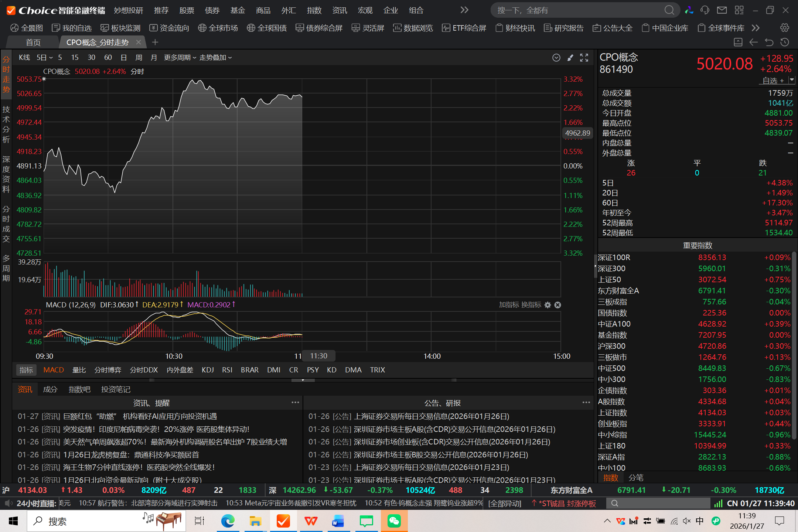Screen dimensions: 798x532
Task: Click the 换指标 link
Action: pos(531,305)
